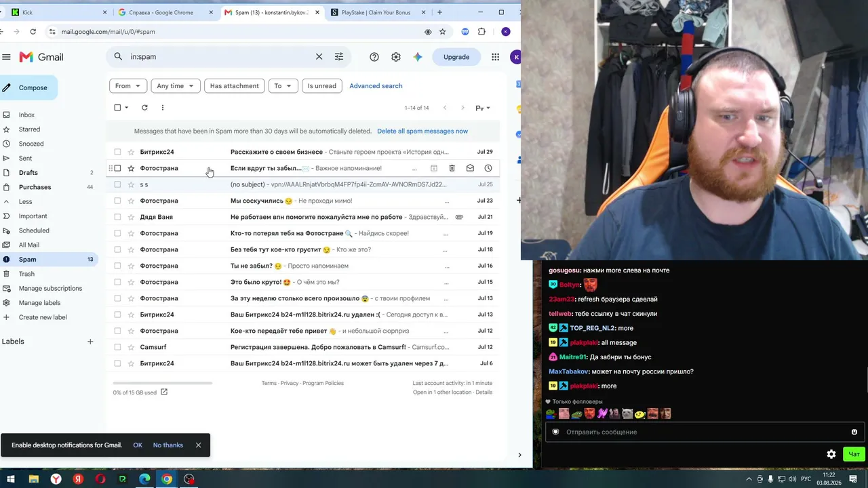The height and width of the screenshot is (488, 868).
Task: Star the 'Расскажите о своем бизнесе' email
Action: click(x=131, y=152)
